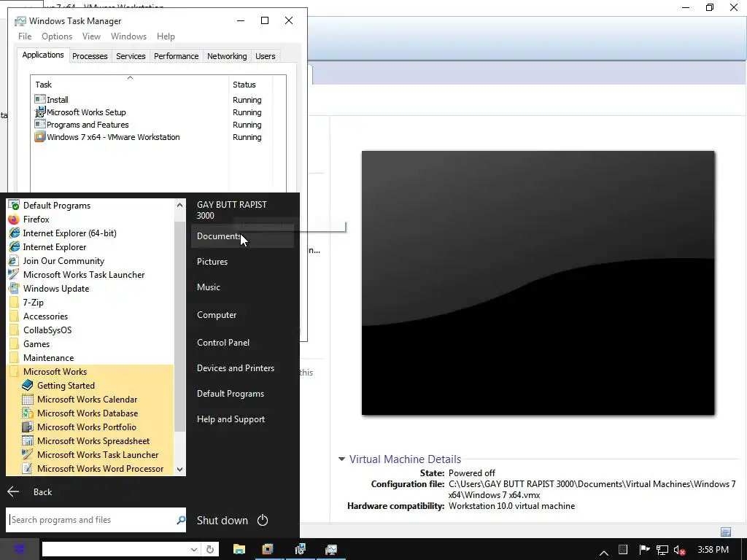Screen dimensions: 747x560
Task: Click Back in the Start menu
Action: pos(29,492)
